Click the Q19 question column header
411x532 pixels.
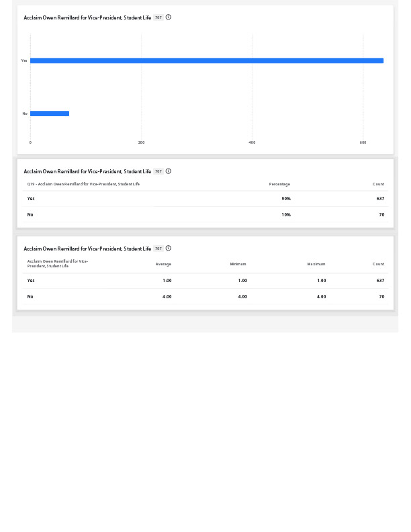(83, 184)
